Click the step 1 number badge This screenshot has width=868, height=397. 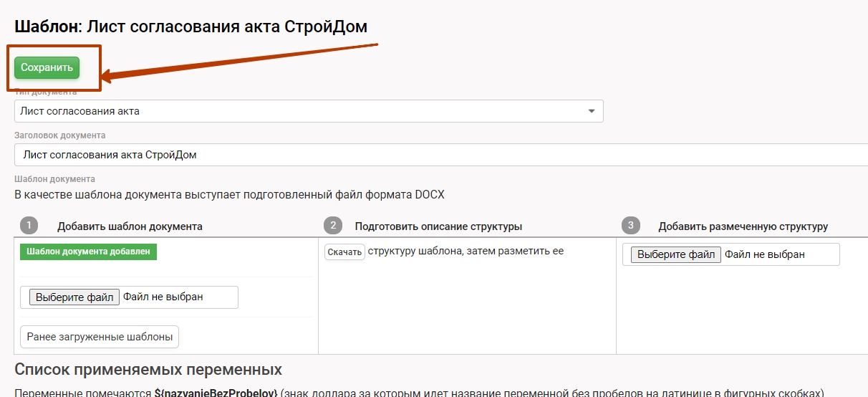pyautogui.click(x=29, y=226)
